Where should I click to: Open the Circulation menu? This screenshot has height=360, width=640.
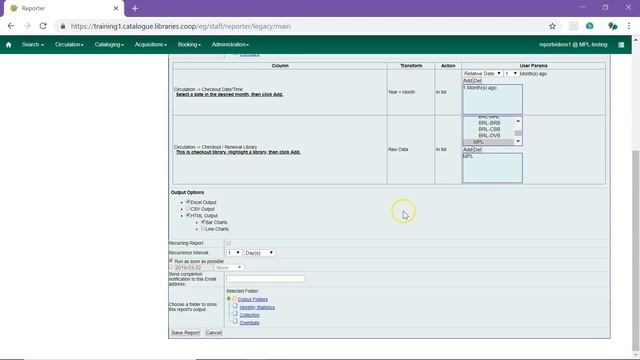[x=69, y=44]
